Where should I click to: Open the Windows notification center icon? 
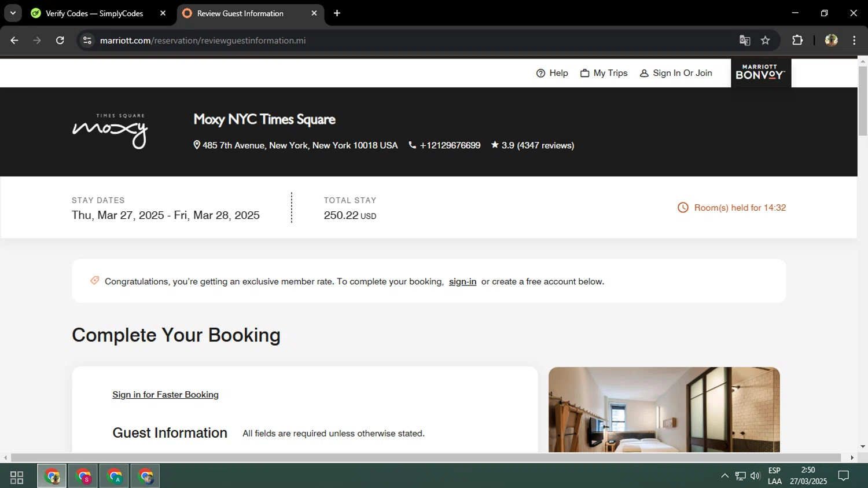[x=844, y=476]
